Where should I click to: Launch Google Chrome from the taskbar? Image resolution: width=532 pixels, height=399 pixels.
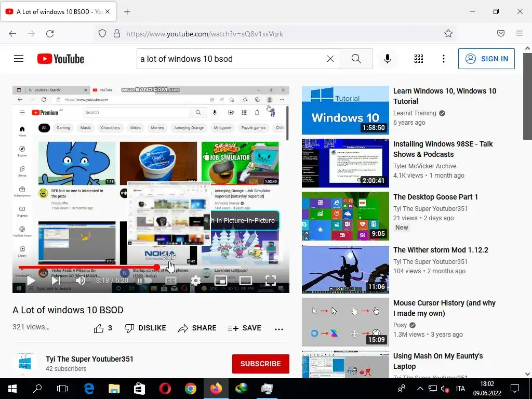click(191, 389)
